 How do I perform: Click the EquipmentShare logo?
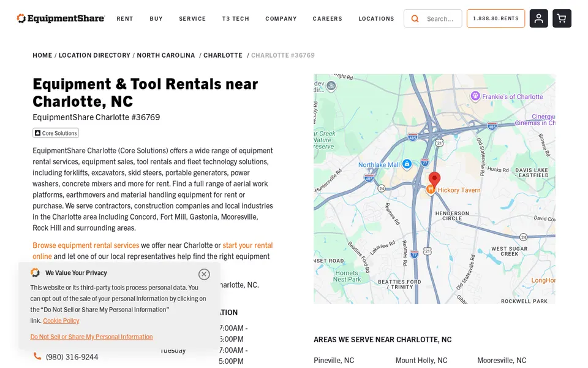pos(61,18)
